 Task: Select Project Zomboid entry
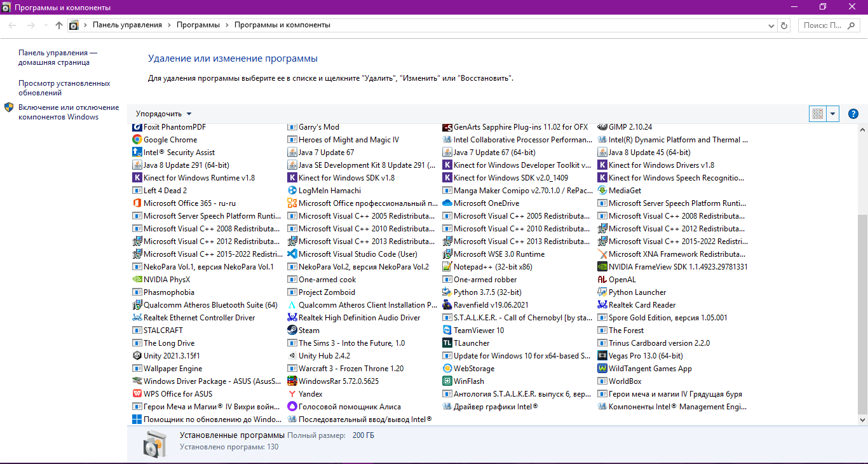point(322,292)
